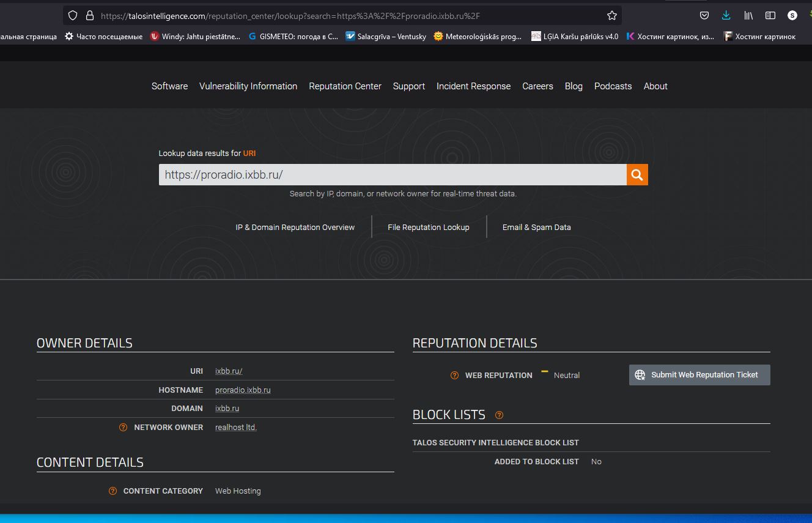Open the Firefox downloads arrow icon
This screenshot has width=812, height=523.
[x=726, y=16]
